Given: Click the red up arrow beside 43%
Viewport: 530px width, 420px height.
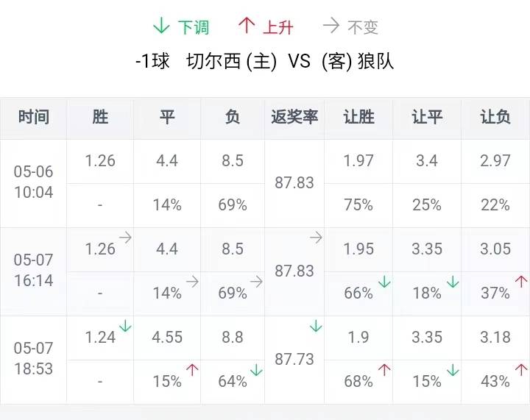Looking at the screenshot, I should [x=521, y=370].
